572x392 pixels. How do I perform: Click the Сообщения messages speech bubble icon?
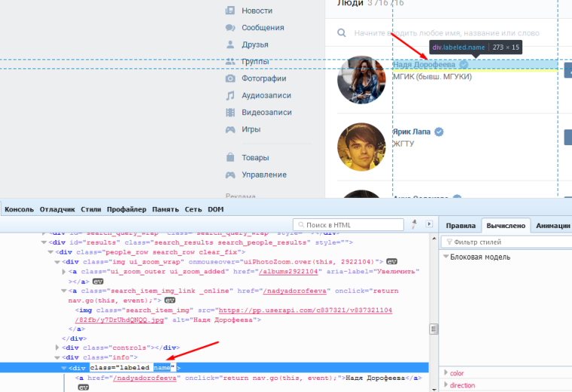coord(231,28)
